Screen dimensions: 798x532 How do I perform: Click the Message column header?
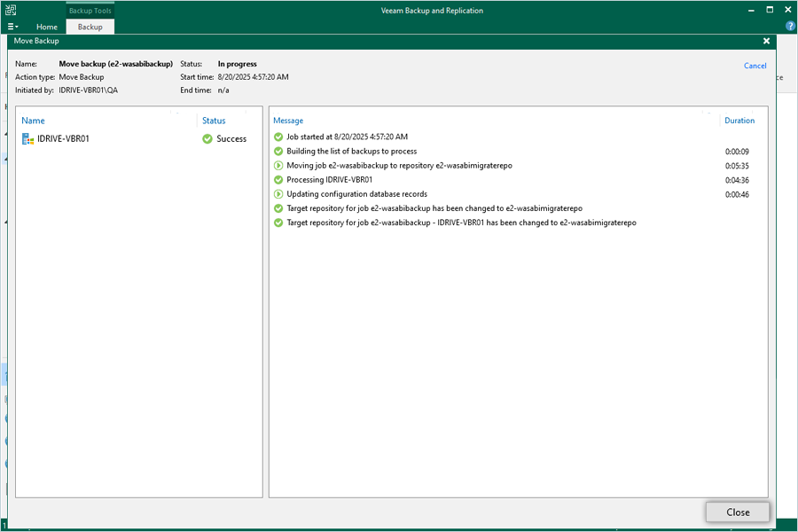point(288,121)
